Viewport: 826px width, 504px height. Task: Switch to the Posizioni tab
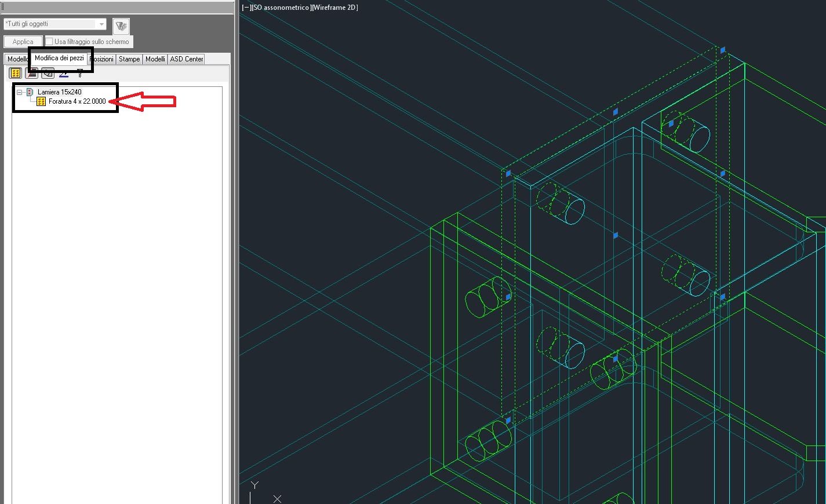pyautogui.click(x=101, y=59)
